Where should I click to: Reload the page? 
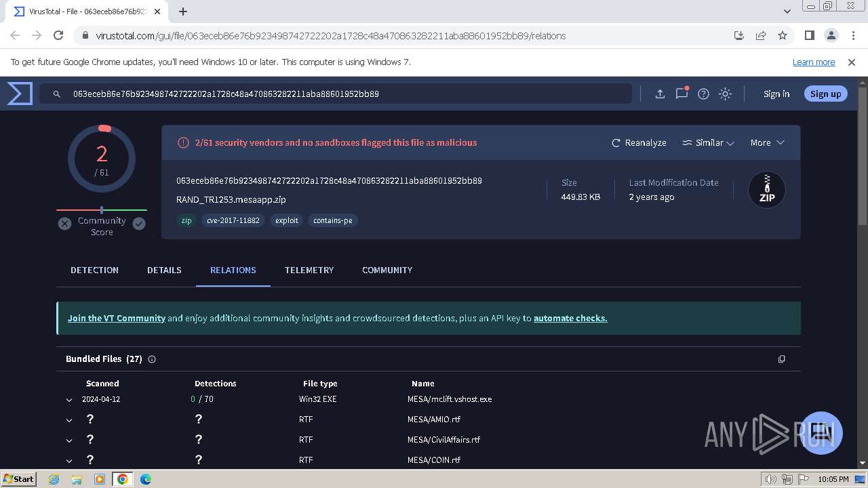coord(58,35)
